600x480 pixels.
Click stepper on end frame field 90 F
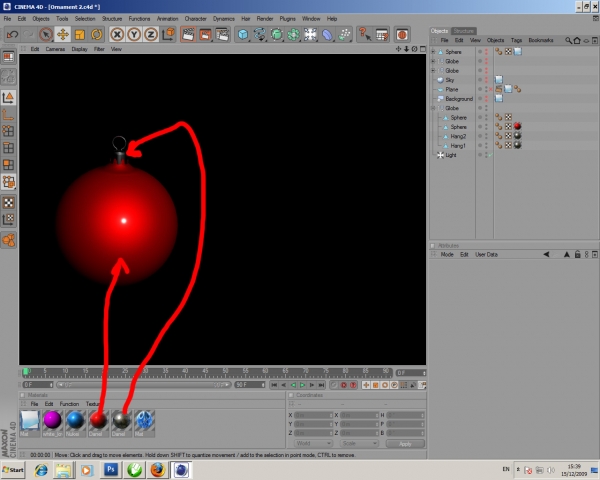[262, 385]
